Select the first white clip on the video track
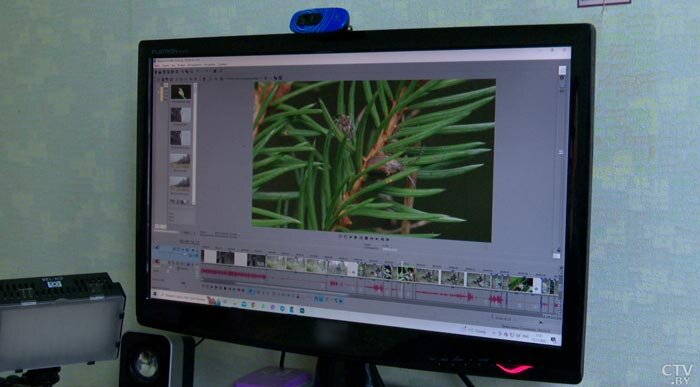This screenshot has width=700, height=387. tap(209, 257)
